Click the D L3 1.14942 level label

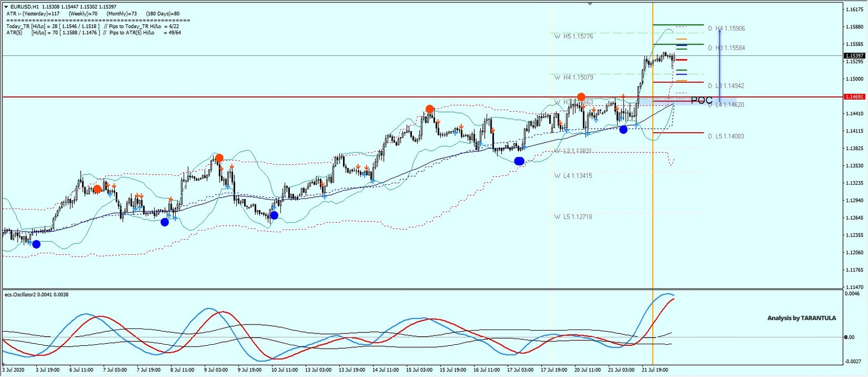pyautogui.click(x=727, y=85)
